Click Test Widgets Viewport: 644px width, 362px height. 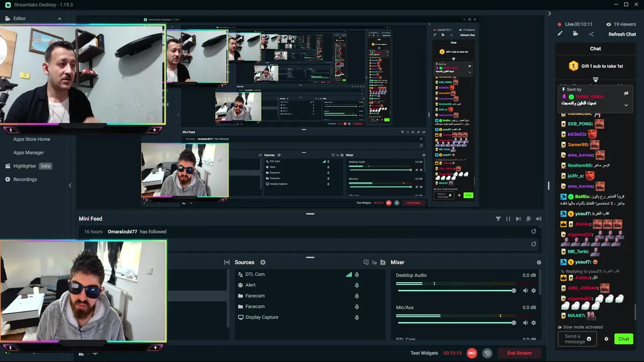click(424, 353)
